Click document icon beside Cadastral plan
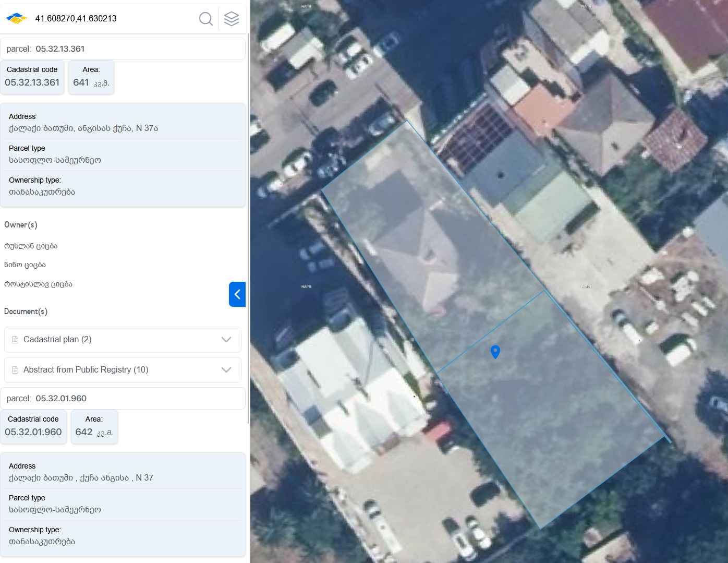The width and height of the screenshot is (728, 563). pos(15,340)
